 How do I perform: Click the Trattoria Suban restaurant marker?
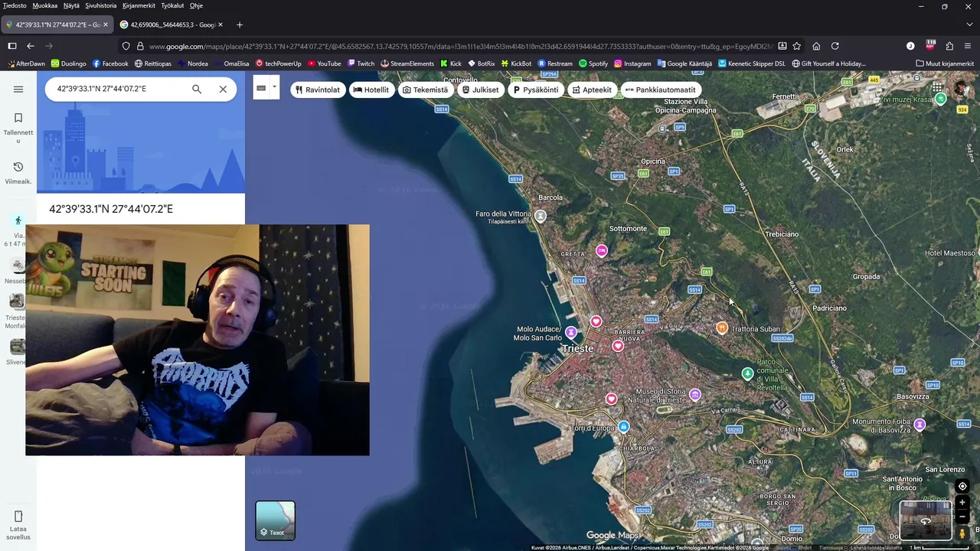[721, 328]
